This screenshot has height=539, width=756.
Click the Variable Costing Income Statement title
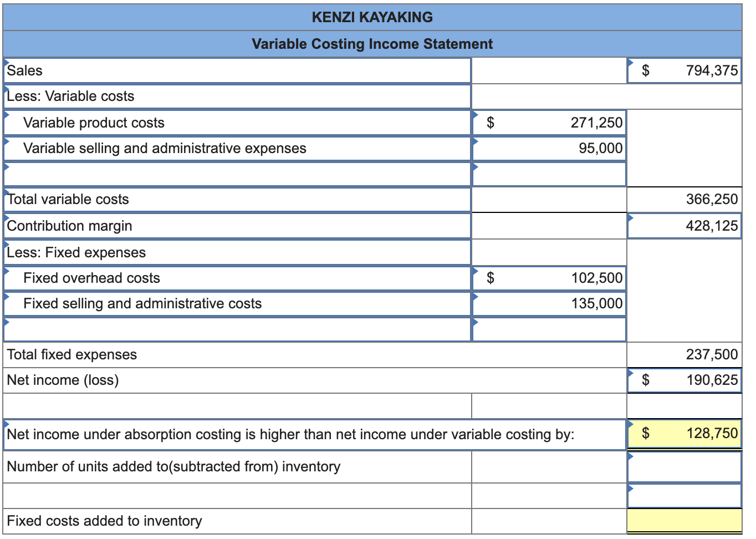point(372,44)
